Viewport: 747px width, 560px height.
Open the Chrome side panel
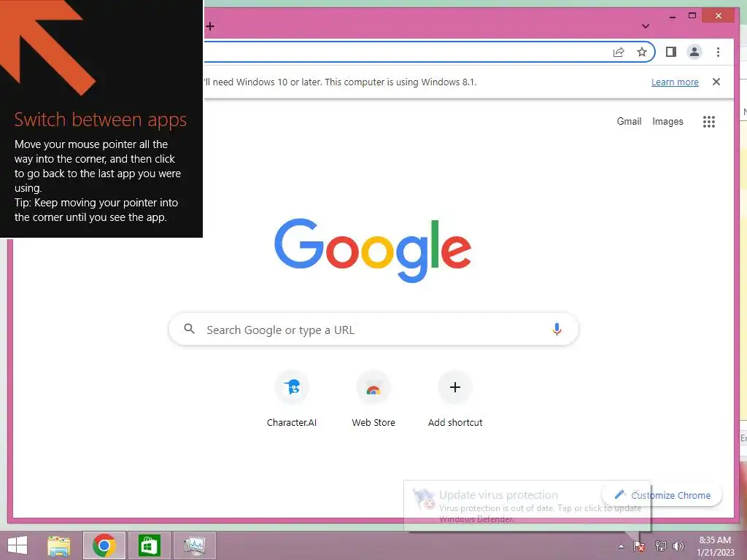click(x=671, y=52)
